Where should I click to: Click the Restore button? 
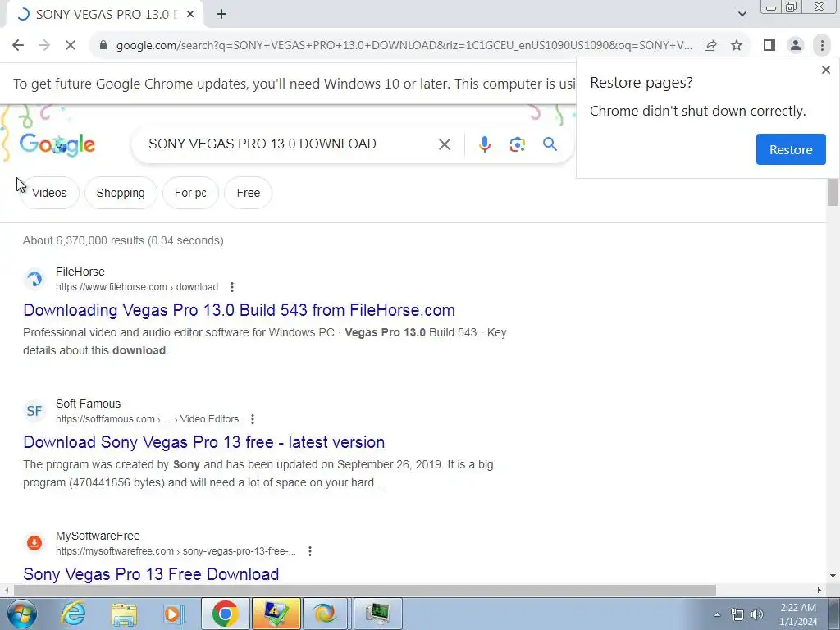tap(791, 149)
